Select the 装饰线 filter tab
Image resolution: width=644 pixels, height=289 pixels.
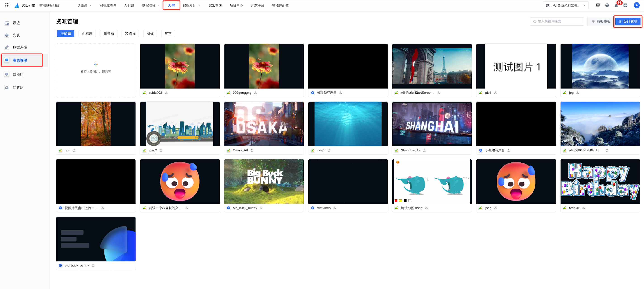[x=130, y=34]
